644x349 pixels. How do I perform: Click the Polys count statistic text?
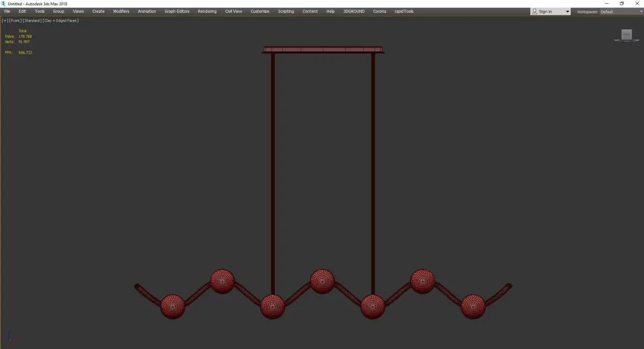click(18, 37)
